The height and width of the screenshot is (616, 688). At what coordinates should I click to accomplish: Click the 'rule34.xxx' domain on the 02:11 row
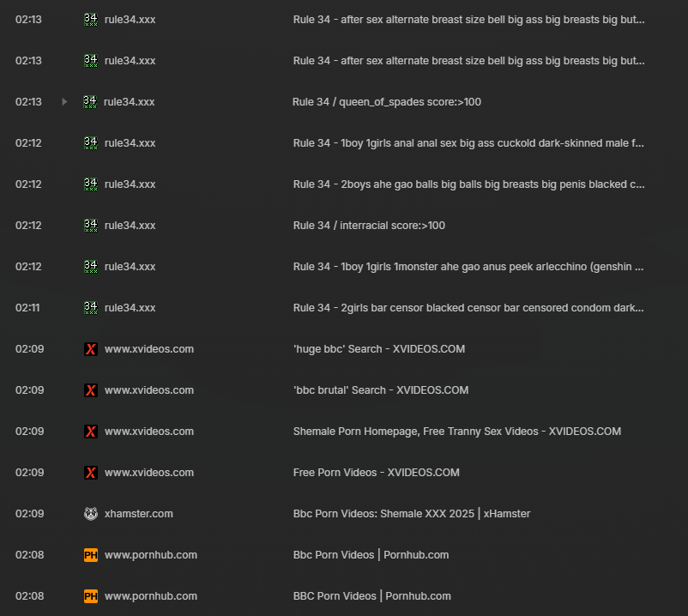pyautogui.click(x=130, y=308)
